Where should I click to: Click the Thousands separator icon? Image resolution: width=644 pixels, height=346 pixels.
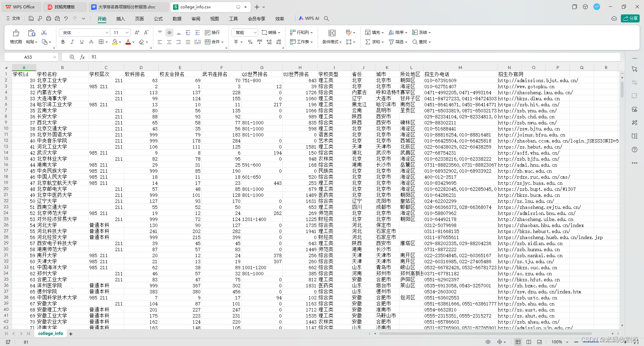click(260, 42)
